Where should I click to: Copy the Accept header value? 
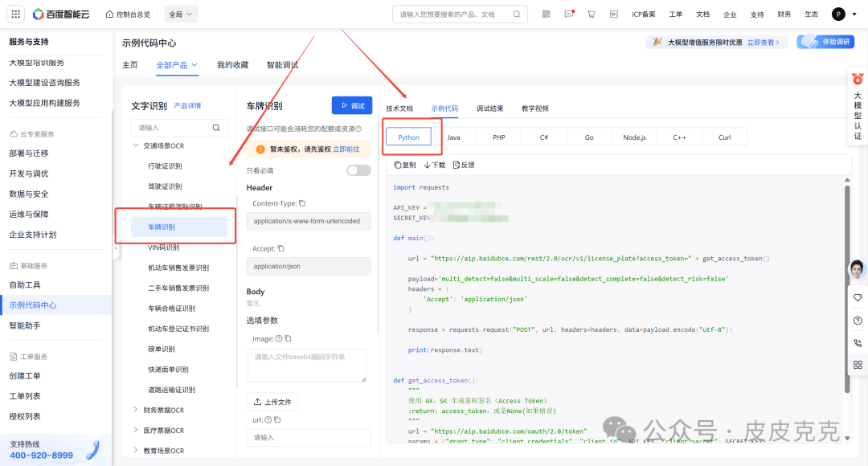[280, 248]
